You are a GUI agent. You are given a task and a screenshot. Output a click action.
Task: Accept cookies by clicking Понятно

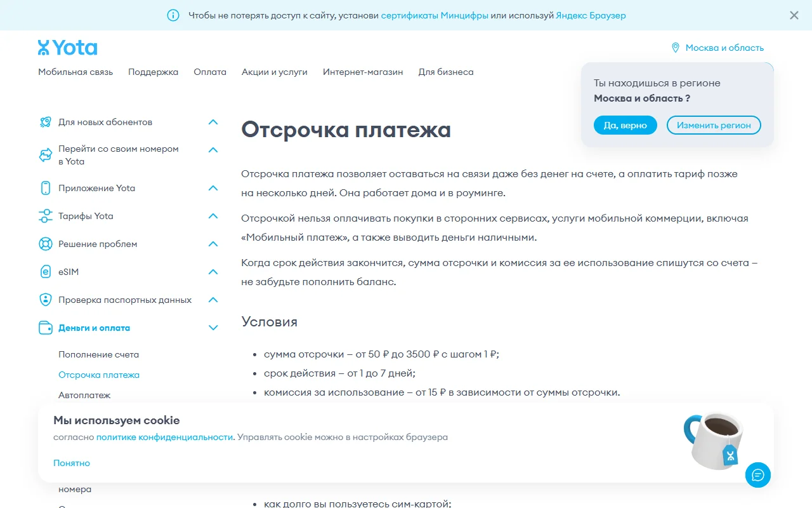coord(72,463)
